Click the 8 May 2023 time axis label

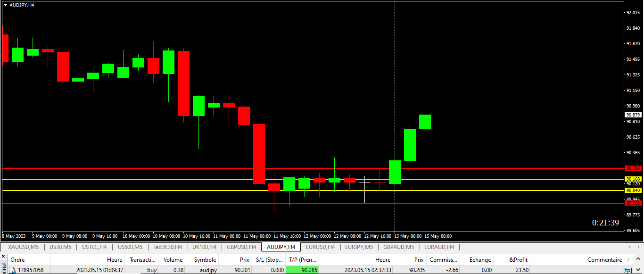pyautogui.click(x=14, y=236)
